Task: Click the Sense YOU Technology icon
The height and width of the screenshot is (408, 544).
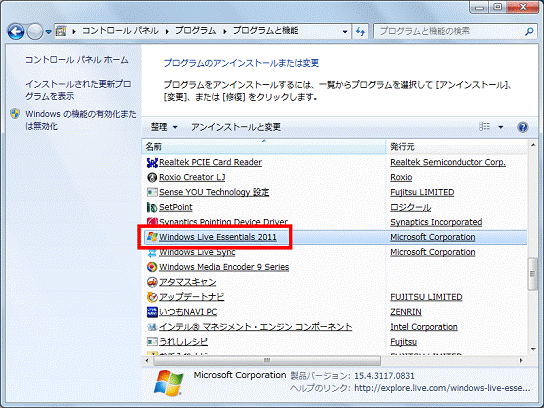Action: pos(152,192)
